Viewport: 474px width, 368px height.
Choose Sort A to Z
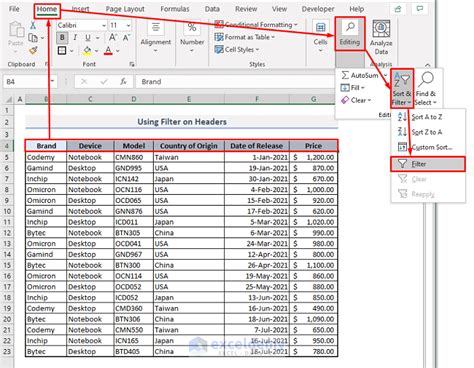(x=428, y=117)
